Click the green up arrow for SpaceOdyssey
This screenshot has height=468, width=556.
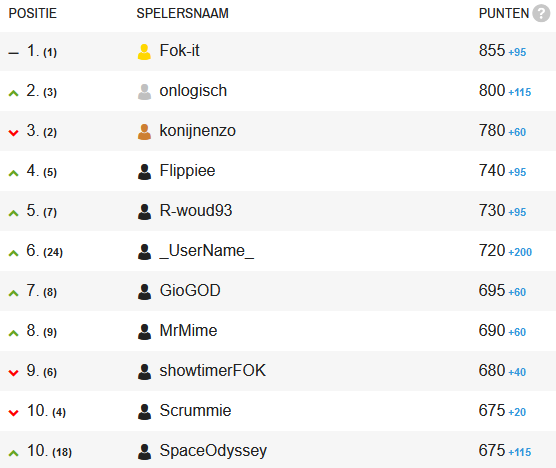coord(13,453)
